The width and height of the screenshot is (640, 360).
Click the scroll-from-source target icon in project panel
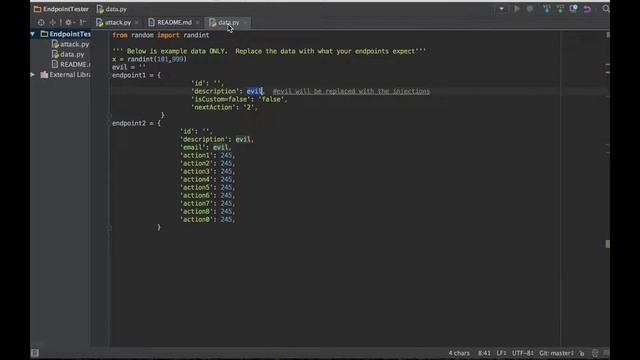coord(41,22)
